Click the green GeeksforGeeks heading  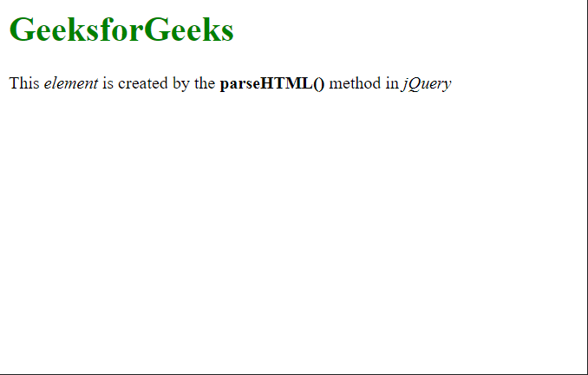click(x=121, y=30)
